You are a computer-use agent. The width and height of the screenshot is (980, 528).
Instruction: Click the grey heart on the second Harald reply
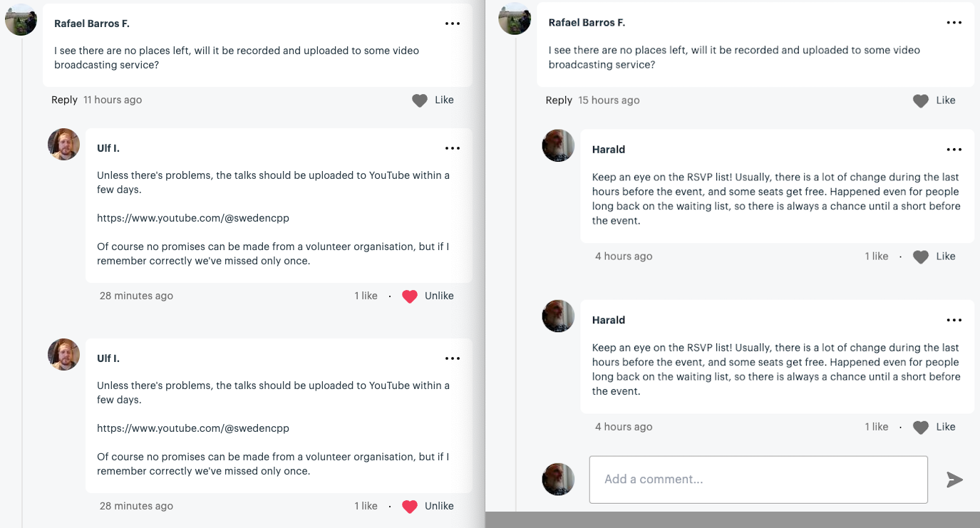(x=921, y=428)
